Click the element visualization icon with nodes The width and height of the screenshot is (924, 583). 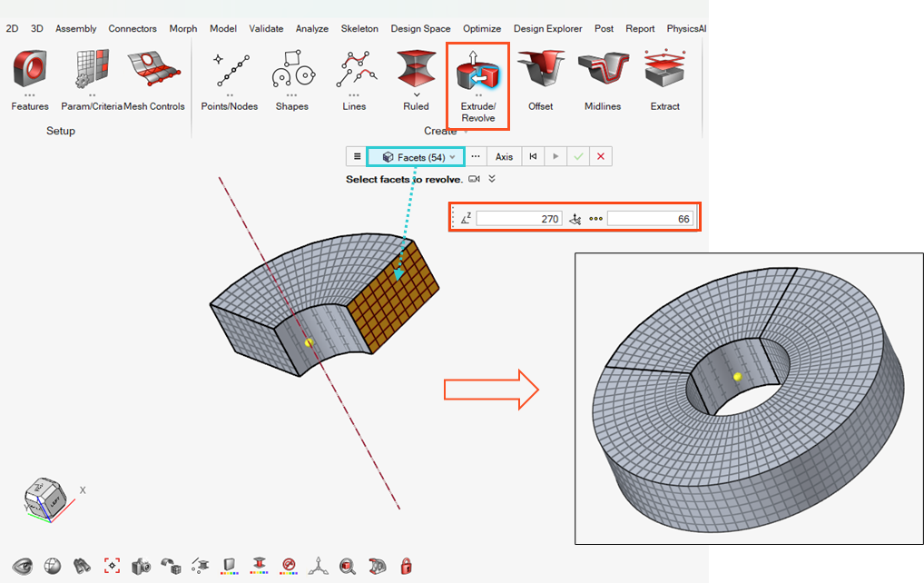point(201,567)
